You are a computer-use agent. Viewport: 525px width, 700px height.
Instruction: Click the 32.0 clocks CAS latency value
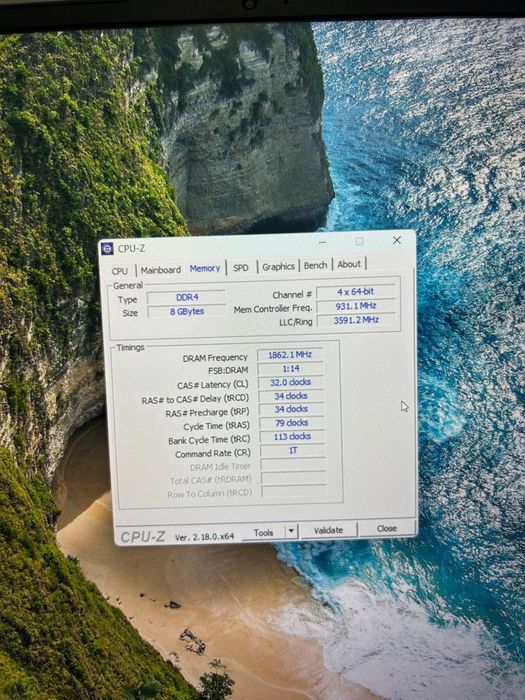[x=291, y=382]
